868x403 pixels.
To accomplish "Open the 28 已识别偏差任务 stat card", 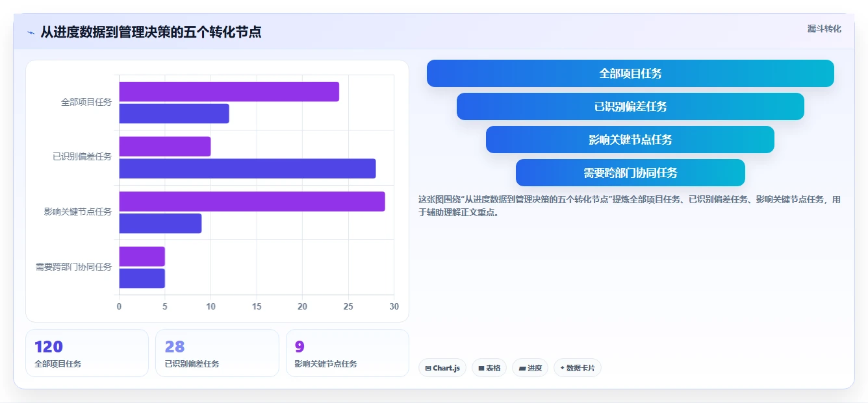I will point(217,353).
